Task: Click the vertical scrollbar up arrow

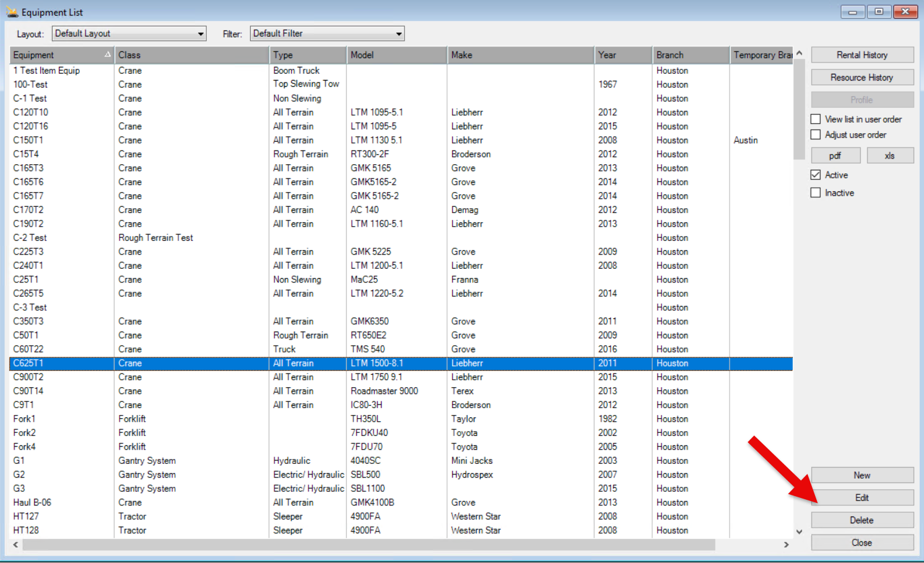Action: (799, 53)
